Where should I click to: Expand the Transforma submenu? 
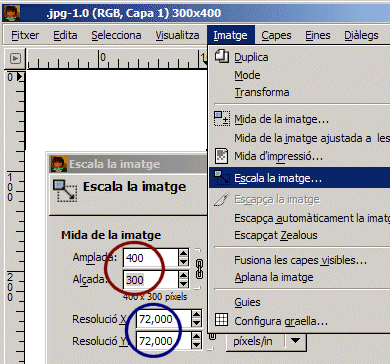(262, 92)
